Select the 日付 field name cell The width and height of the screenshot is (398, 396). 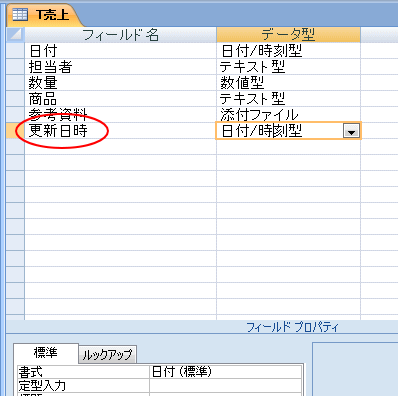click(120, 51)
